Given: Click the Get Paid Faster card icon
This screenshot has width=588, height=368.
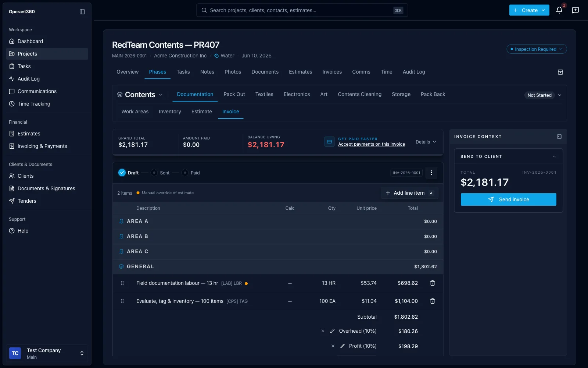Looking at the screenshot, I should [x=329, y=142].
